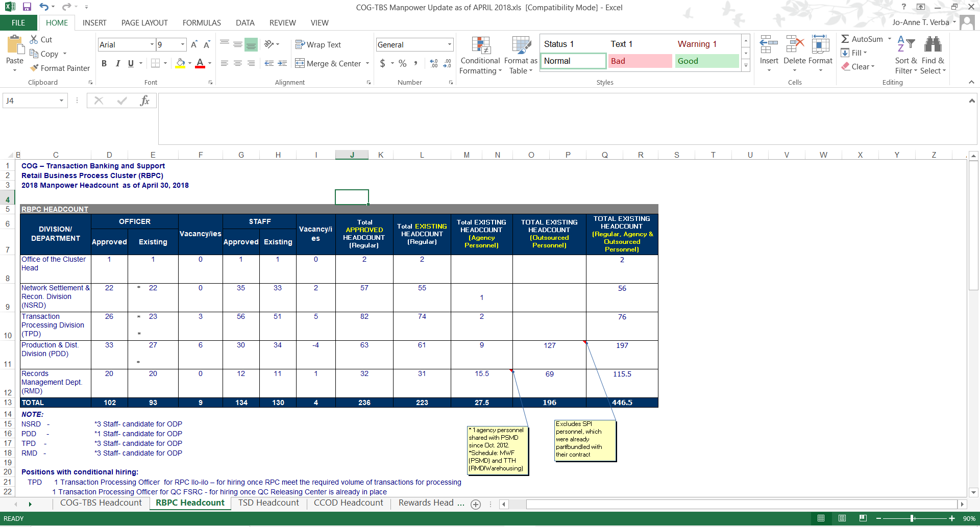This screenshot has height=527, width=980.
Task: Switch to Page Layout view in status bar
Action: pos(842,518)
